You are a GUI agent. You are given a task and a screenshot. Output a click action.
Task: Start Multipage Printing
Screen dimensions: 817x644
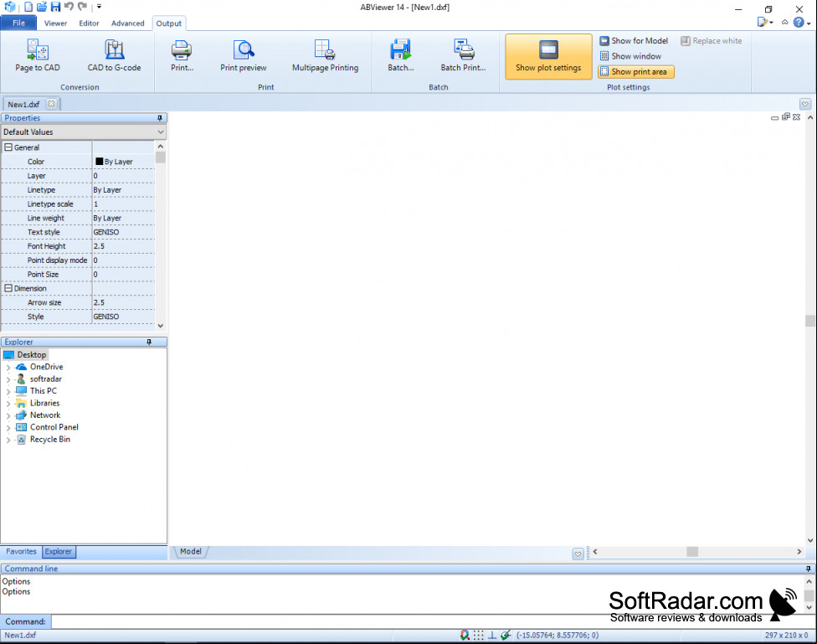click(x=325, y=55)
